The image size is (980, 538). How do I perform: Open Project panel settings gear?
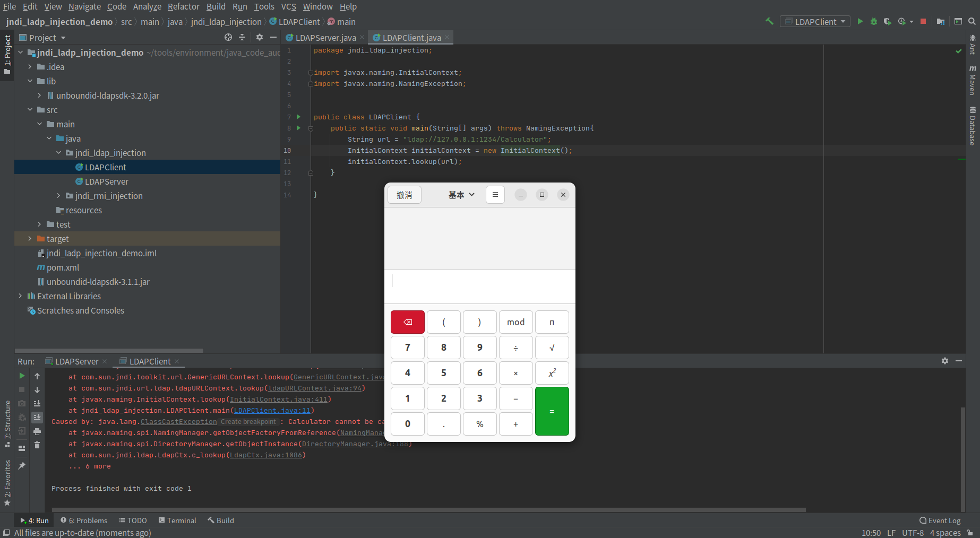(x=260, y=37)
